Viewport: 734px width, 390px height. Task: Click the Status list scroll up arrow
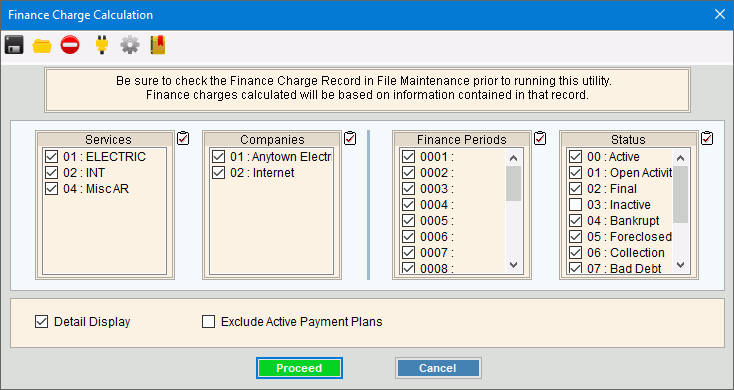click(681, 158)
